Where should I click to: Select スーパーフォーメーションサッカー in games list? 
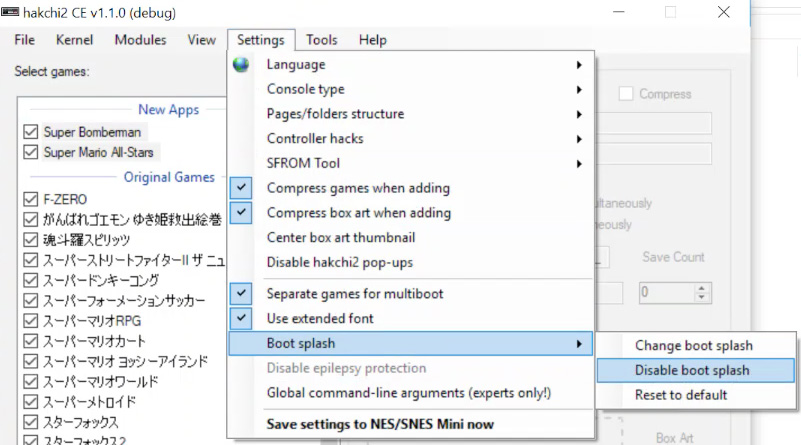point(124,300)
